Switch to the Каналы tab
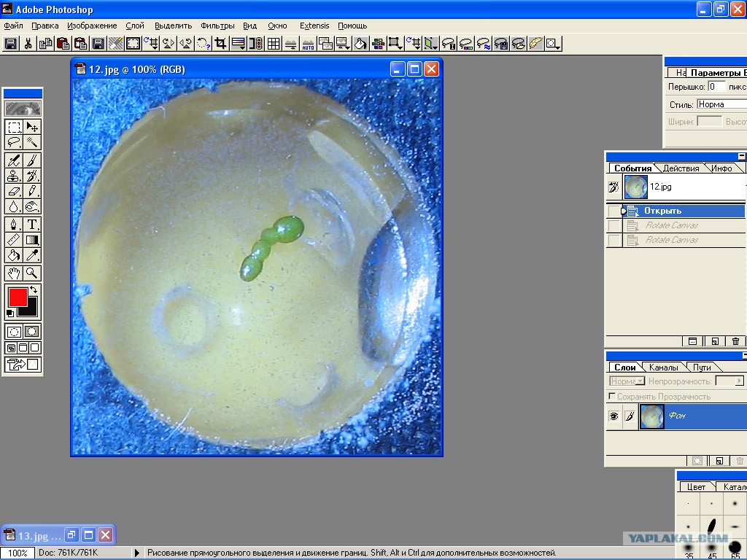 point(664,367)
